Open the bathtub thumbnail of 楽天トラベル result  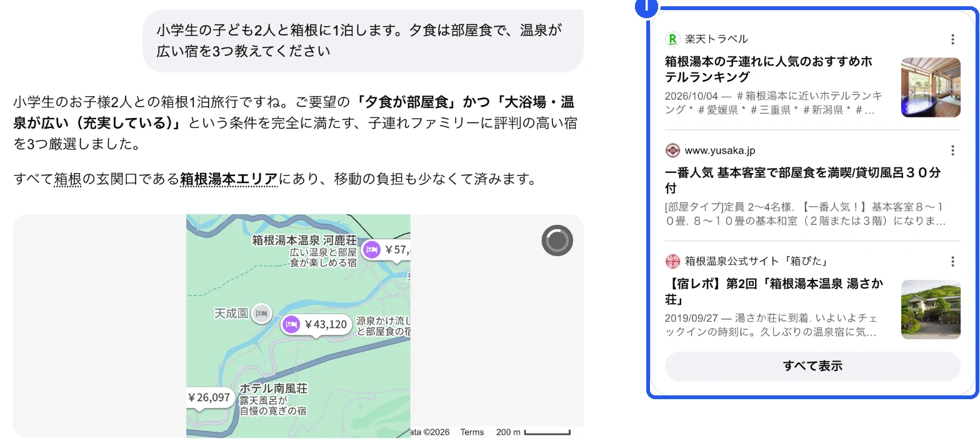click(x=931, y=87)
